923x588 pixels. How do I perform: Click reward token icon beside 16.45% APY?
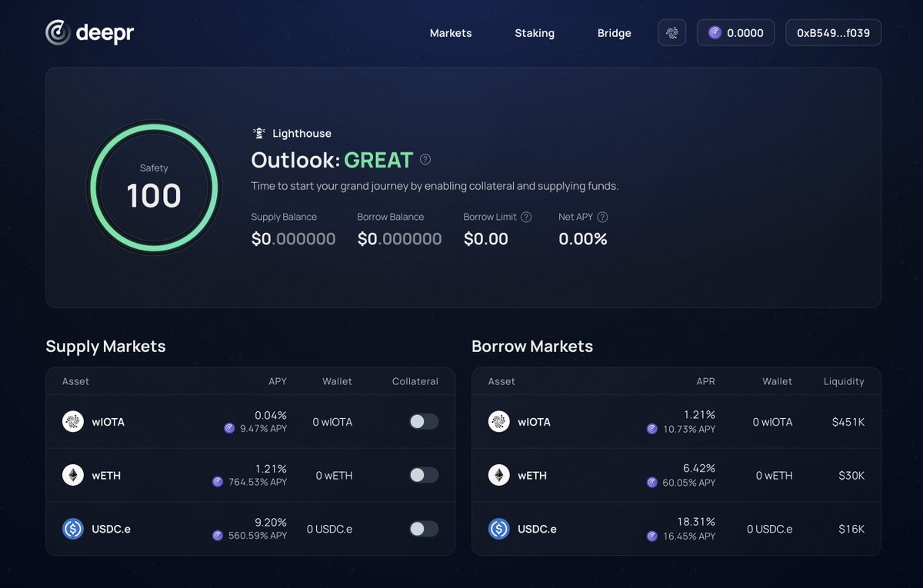(x=652, y=536)
